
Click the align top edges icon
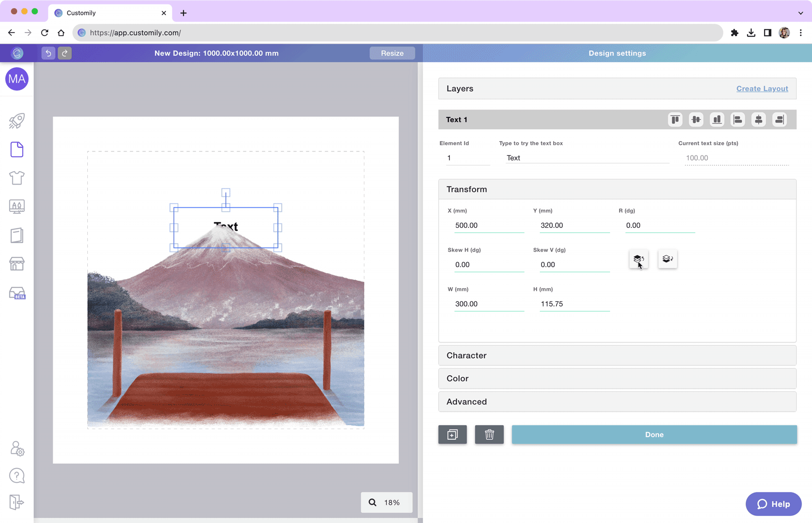coord(675,120)
